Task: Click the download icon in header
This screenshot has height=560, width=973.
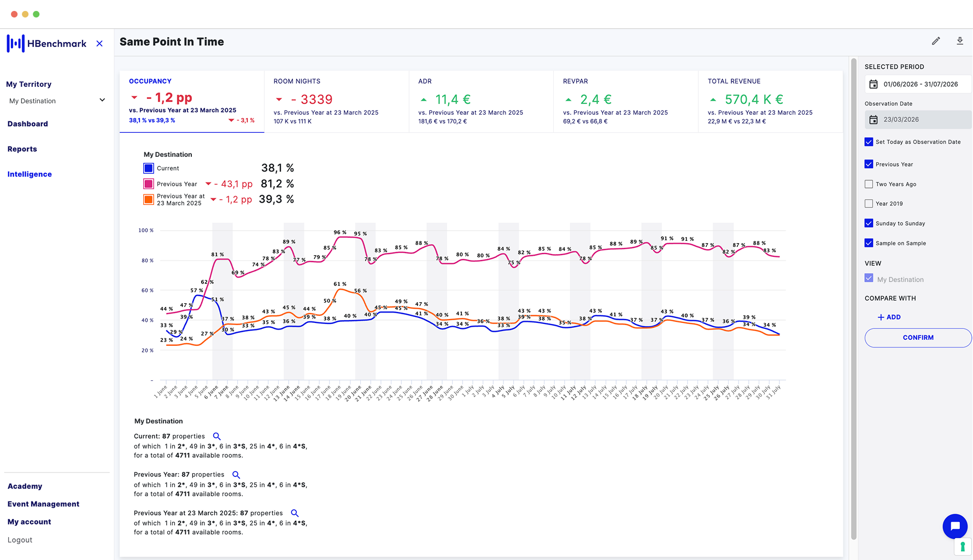Action: tap(960, 41)
